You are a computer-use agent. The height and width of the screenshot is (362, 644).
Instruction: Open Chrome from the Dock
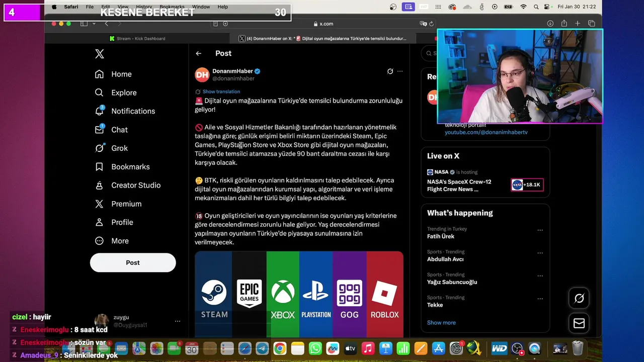[x=280, y=348]
